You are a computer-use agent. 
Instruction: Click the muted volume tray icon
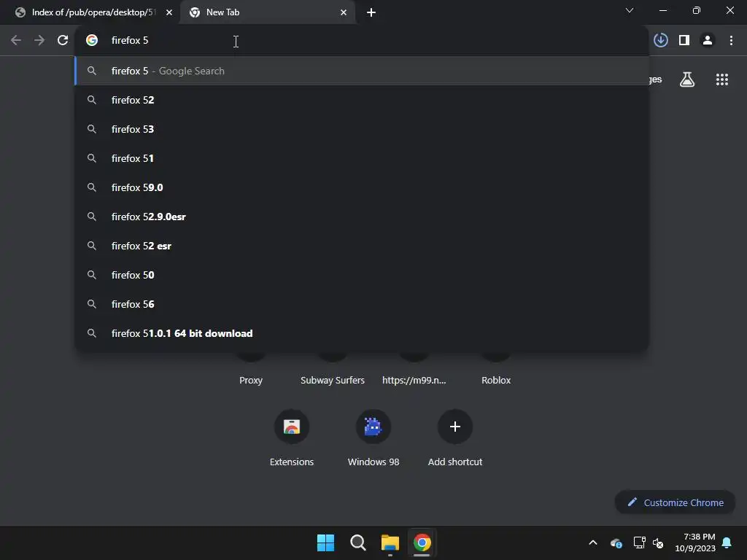(658, 542)
